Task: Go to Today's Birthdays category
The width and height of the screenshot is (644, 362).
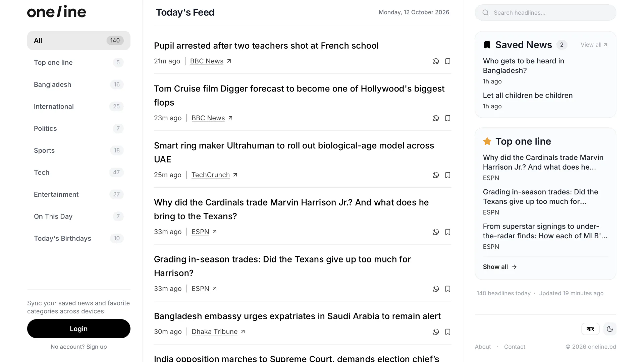Action: pos(79,239)
